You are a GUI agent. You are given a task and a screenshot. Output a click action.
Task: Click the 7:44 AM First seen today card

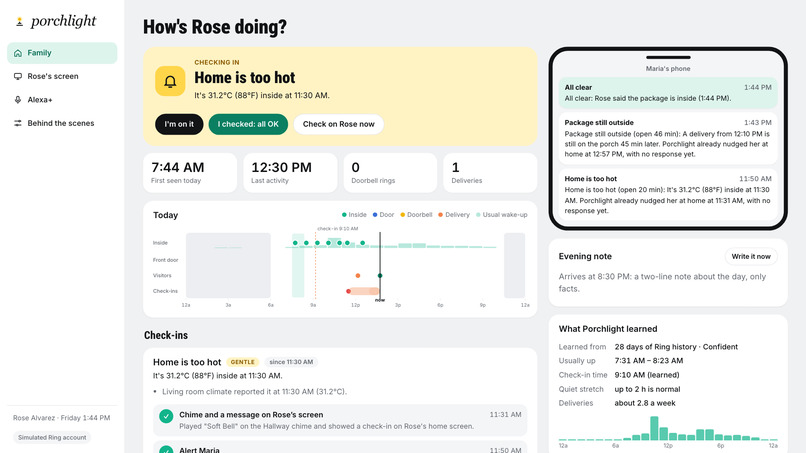pos(190,173)
